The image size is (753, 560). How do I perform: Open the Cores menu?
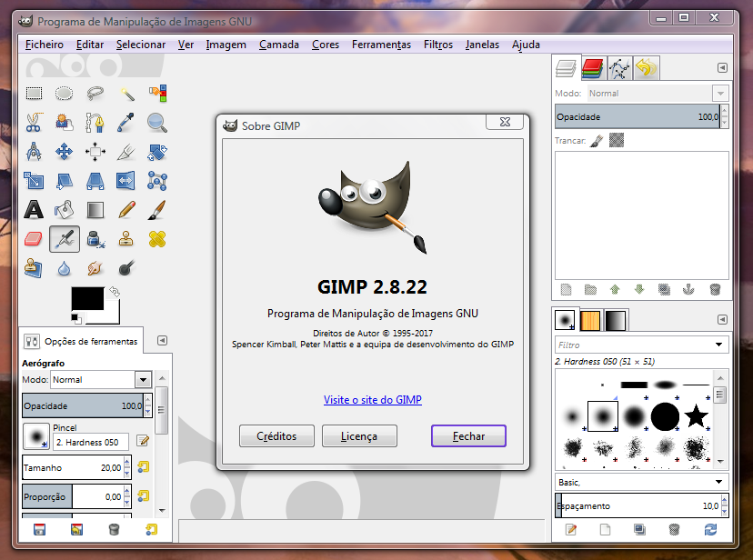[x=326, y=45]
